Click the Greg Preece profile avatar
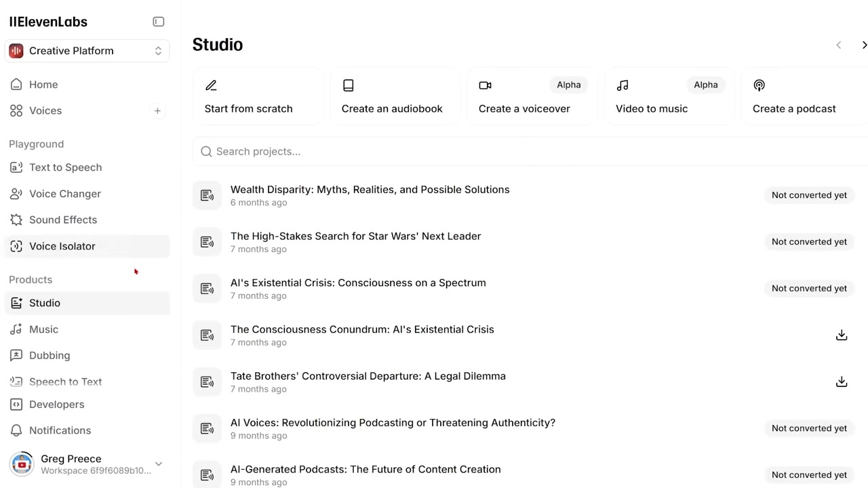868x488 pixels. 22,464
